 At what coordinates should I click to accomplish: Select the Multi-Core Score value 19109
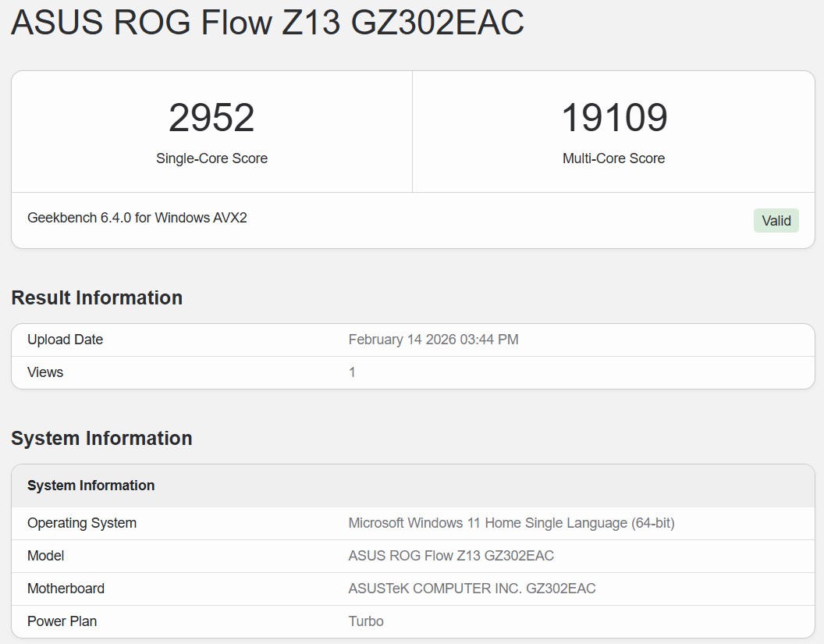click(613, 117)
